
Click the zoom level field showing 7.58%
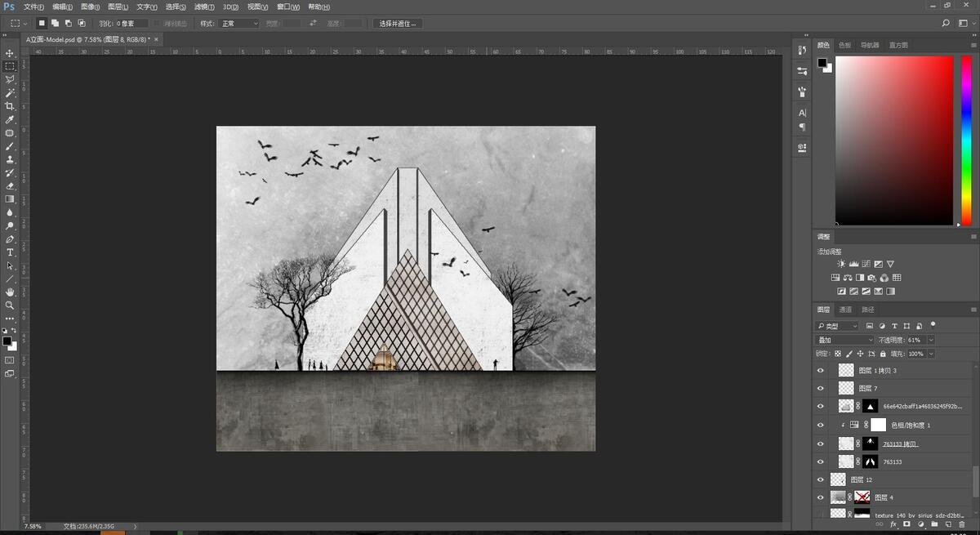[x=33, y=526]
